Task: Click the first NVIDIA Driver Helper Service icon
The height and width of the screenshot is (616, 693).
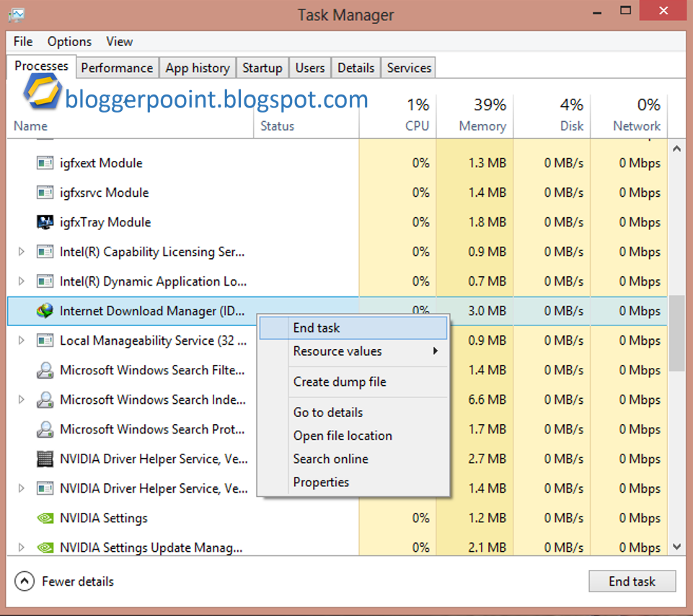Action: [x=45, y=459]
